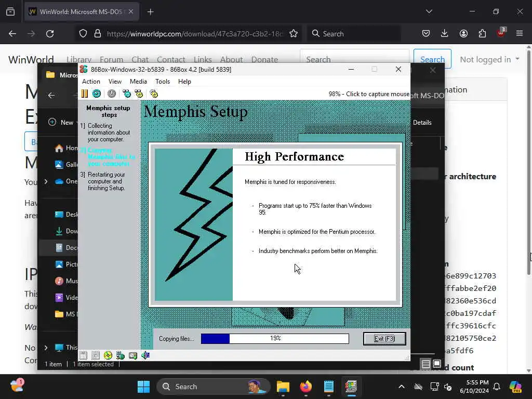Click the WinWorld site search input
This screenshot has width=532, height=399.
(354, 59)
